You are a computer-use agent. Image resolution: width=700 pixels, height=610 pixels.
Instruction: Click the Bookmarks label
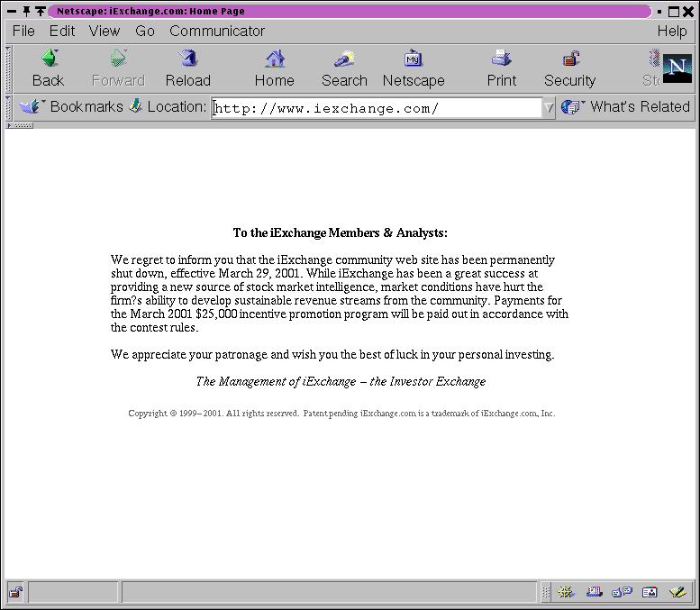(86, 106)
